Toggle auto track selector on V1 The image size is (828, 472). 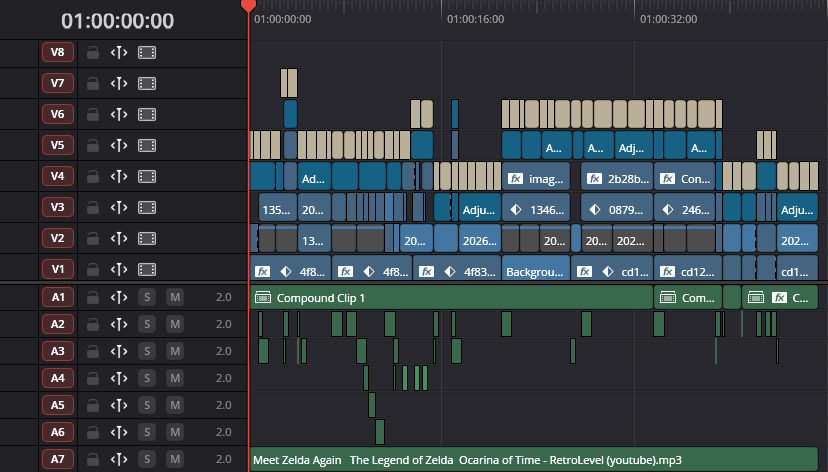(x=119, y=269)
